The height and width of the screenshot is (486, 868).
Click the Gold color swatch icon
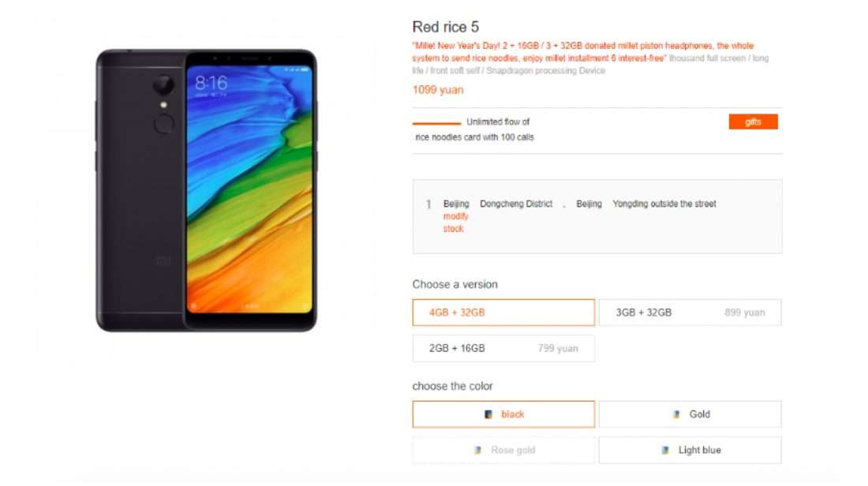(x=676, y=414)
